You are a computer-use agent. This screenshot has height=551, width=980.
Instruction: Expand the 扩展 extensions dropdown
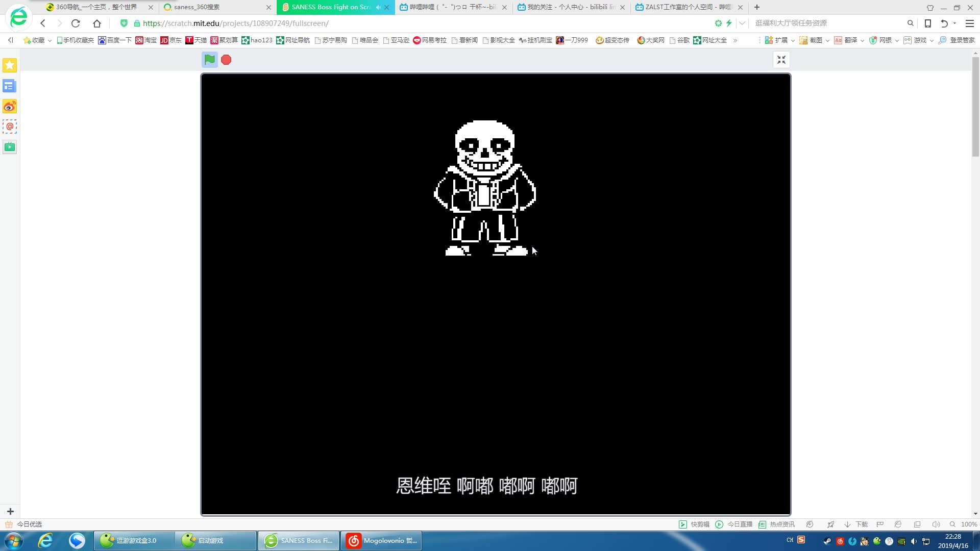(793, 40)
